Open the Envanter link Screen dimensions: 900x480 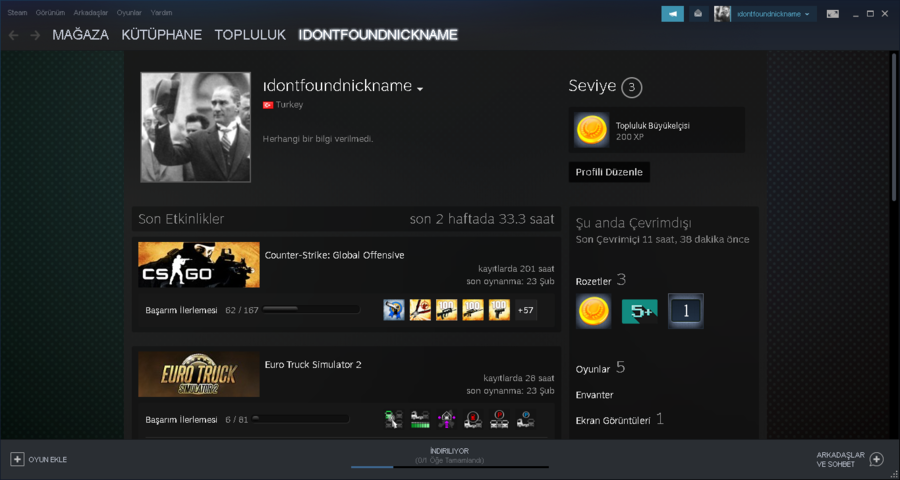pyautogui.click(x=595, y=395)
